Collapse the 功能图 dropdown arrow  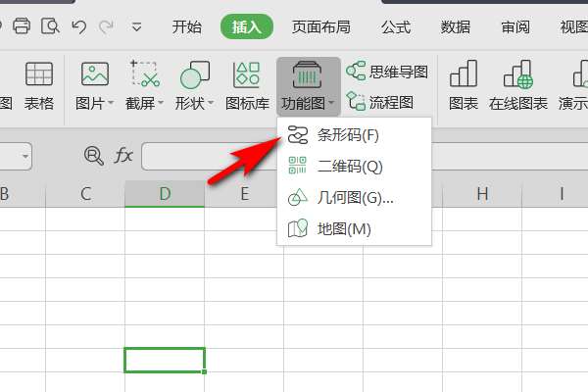tap(331, 102)
